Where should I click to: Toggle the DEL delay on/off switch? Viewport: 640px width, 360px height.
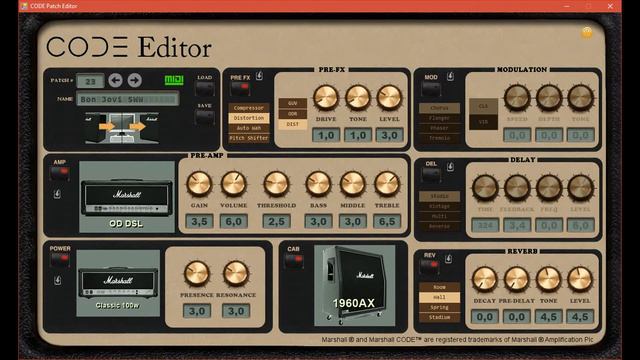click(x=431, y=175)
